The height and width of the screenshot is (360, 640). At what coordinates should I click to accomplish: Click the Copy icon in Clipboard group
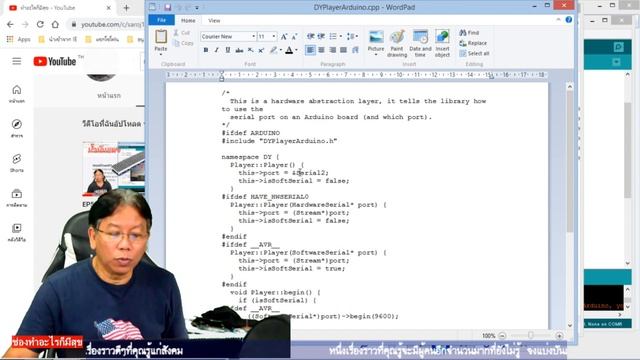click(x=176, y=43)
